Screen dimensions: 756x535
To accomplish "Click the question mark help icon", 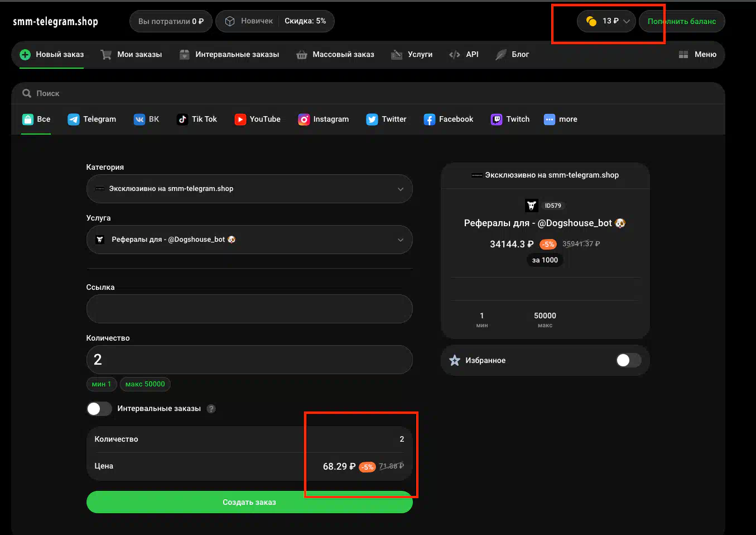I will click(211, 409).
